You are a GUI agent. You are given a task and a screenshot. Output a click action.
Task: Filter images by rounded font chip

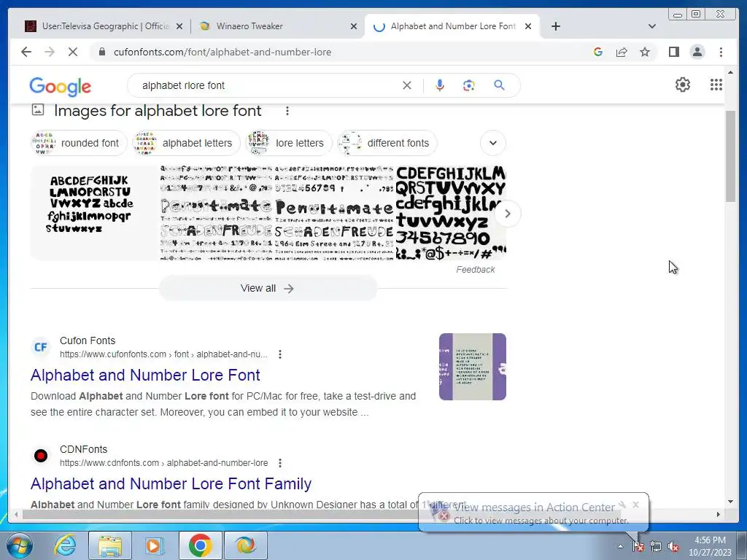click(x=79, y=143)
